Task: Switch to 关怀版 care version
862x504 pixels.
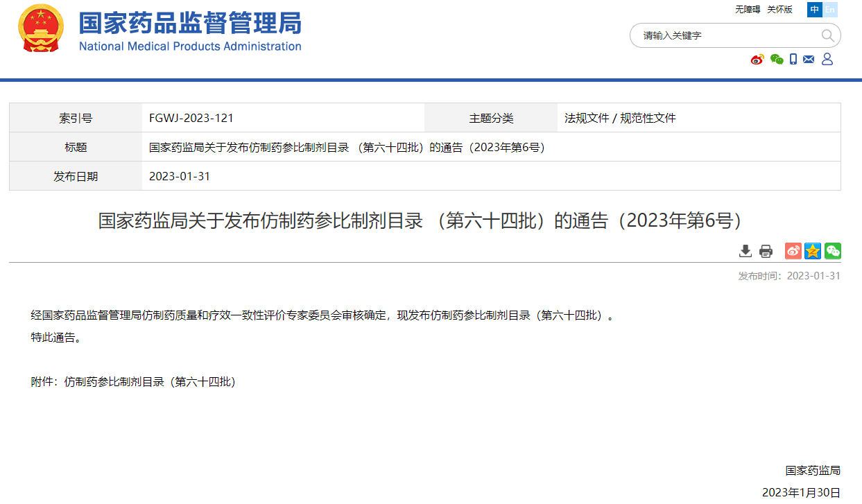Action: 779,10
